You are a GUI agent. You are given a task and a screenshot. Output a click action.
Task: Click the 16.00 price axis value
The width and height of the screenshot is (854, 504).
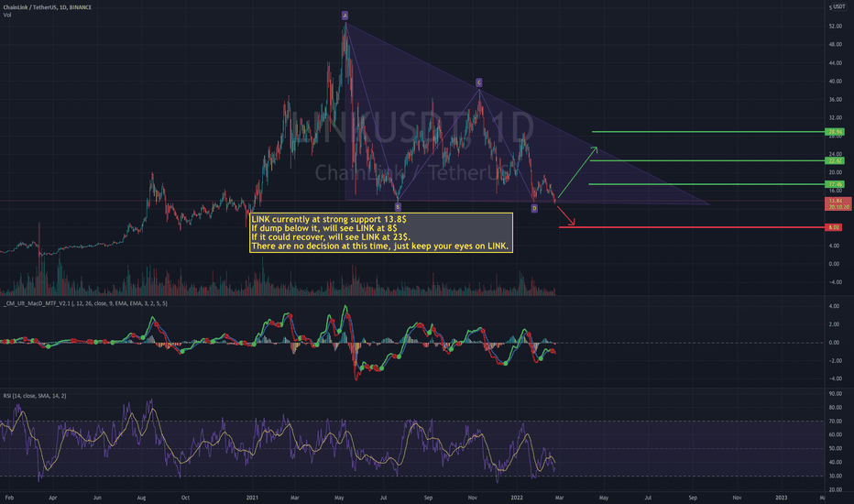pyautogui.click(x=835, y=191)
